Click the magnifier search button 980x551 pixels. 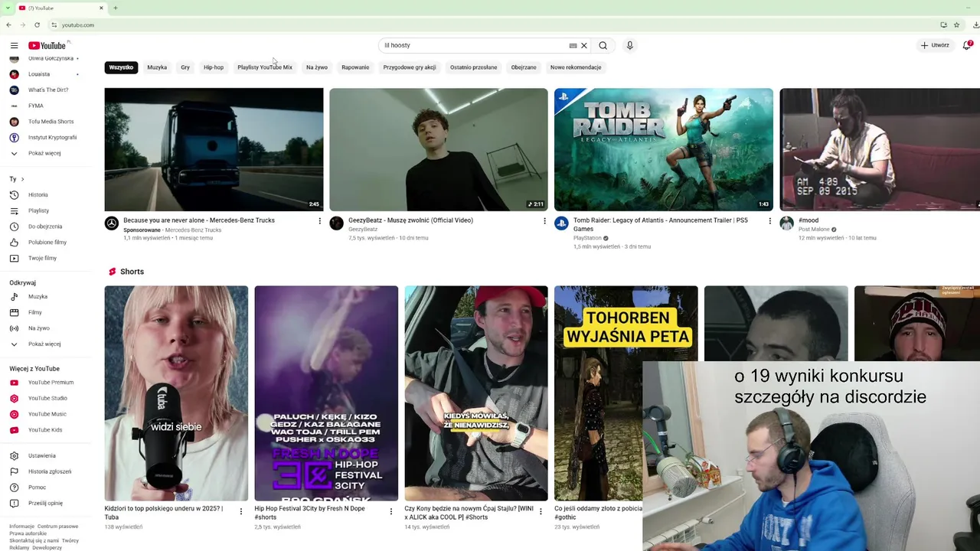(x=603, y=45)
